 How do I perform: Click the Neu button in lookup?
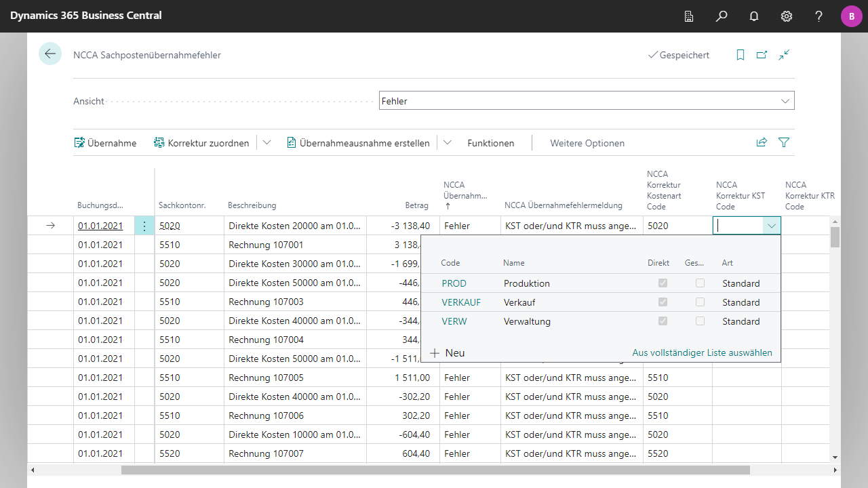[x=448, y=353]
